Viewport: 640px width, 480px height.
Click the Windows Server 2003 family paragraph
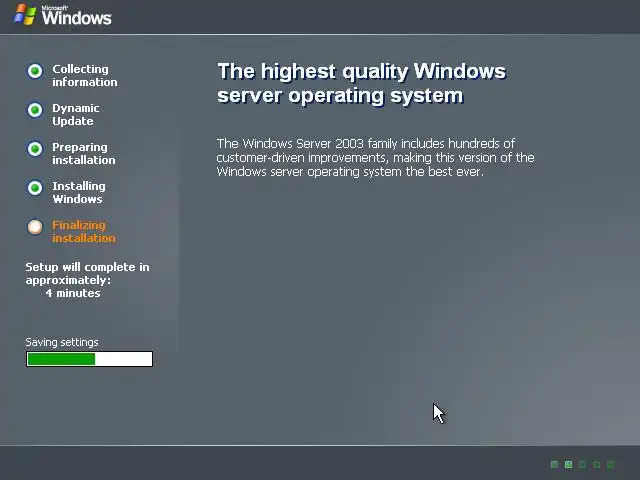pos(376,158)
